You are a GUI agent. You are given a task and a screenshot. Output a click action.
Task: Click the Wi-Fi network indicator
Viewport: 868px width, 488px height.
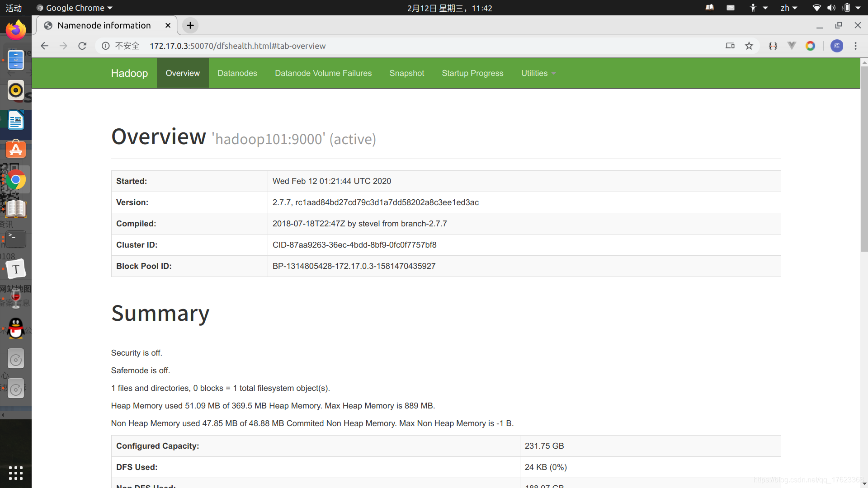[x=816, y=8]
